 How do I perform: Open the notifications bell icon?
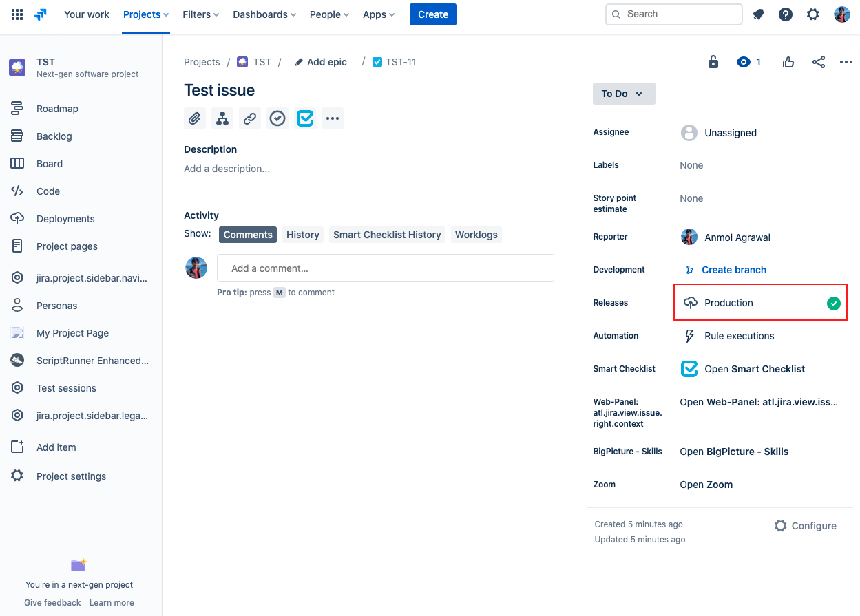pyautogui.click(x=758, y=14)
